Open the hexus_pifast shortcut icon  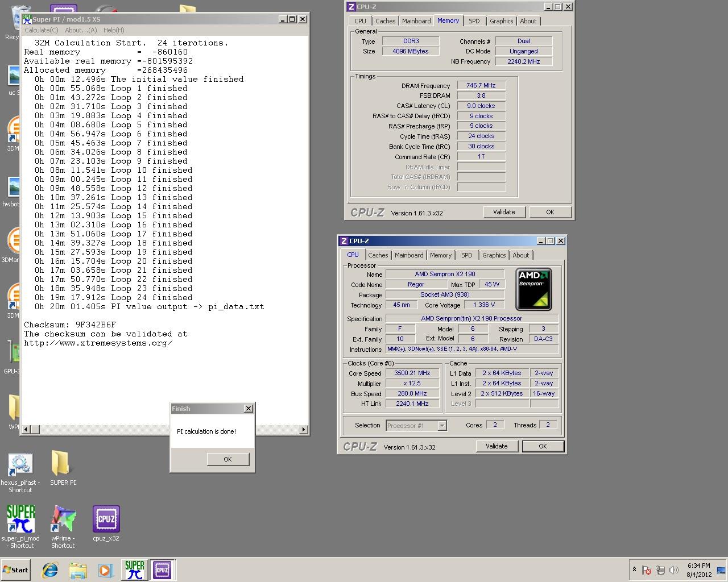coord(20,473)
